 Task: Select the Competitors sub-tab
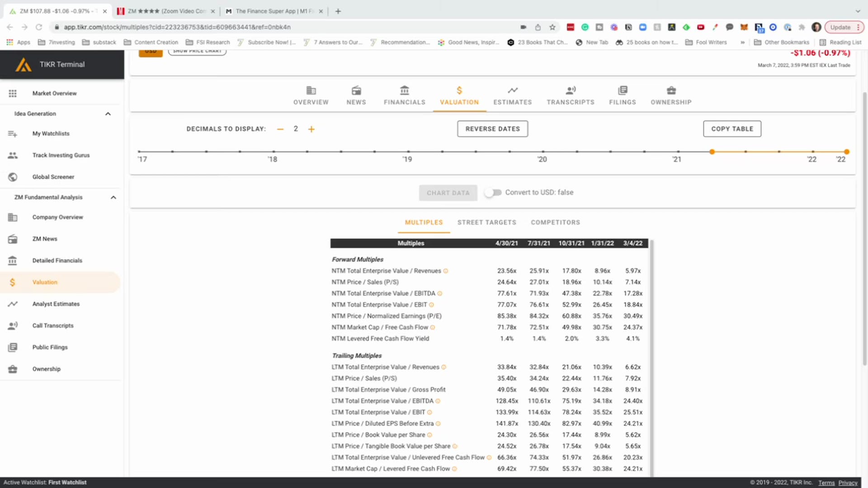(x=556, y=223)
